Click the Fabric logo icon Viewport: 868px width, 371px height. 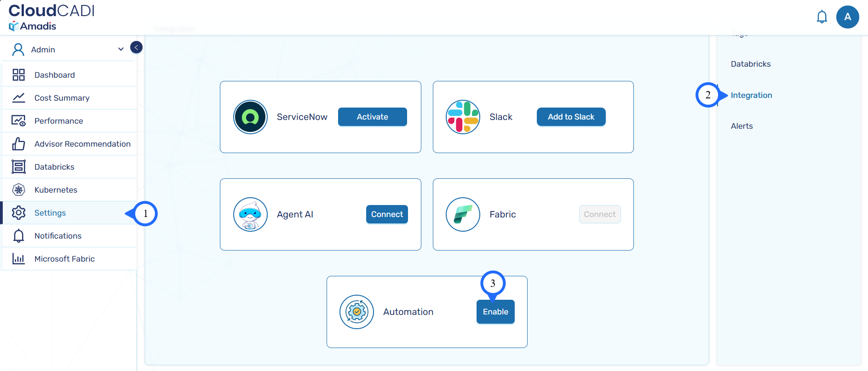click(x=463, y=214)
